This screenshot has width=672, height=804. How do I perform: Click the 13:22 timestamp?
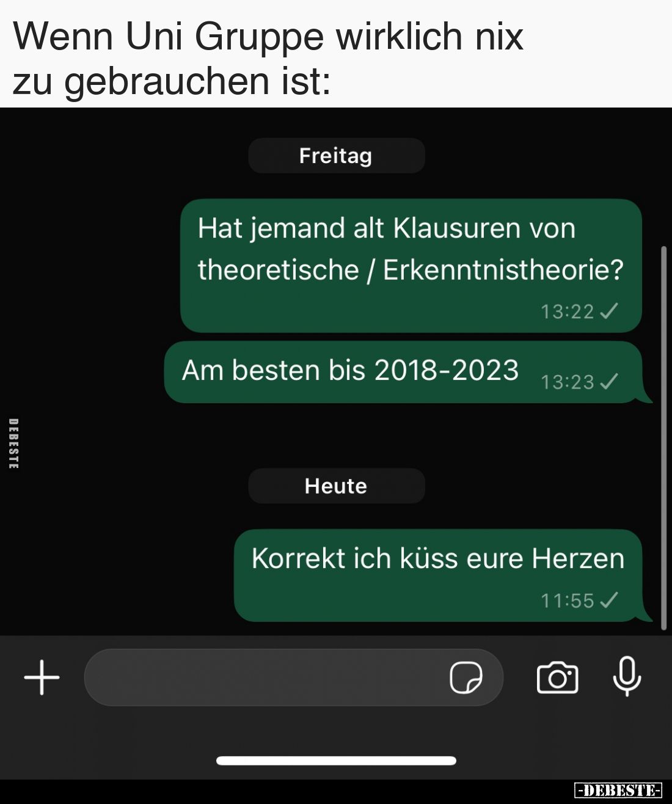(568, 312)
